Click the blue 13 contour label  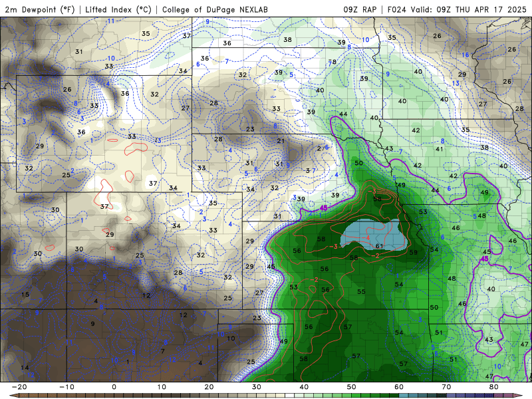[456, 83]
